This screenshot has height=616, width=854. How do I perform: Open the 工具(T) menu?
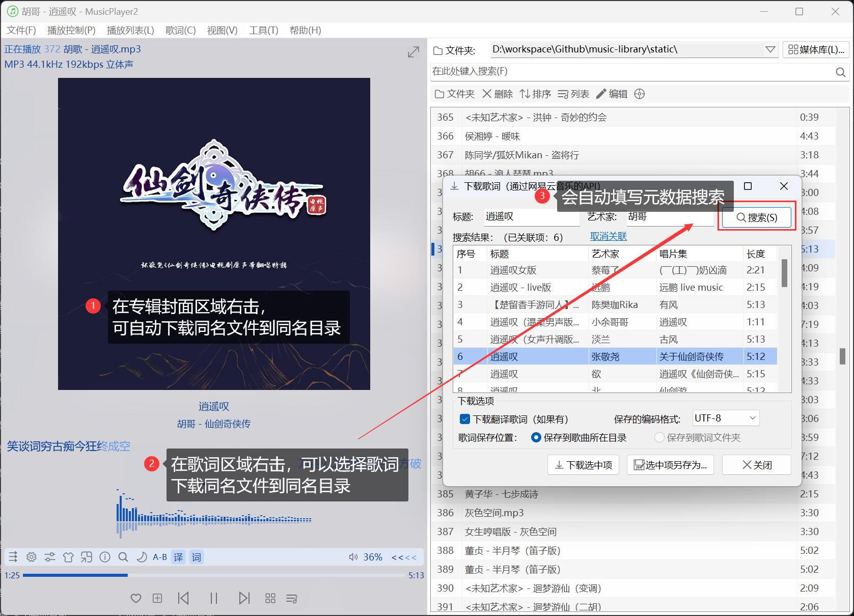pos(263,30)
